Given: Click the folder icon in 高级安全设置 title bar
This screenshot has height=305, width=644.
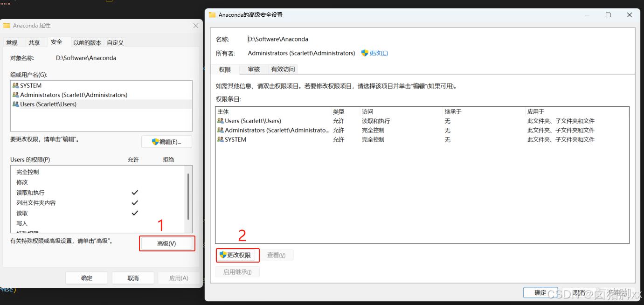Looking at the screenshot, I should pos(212,14).
